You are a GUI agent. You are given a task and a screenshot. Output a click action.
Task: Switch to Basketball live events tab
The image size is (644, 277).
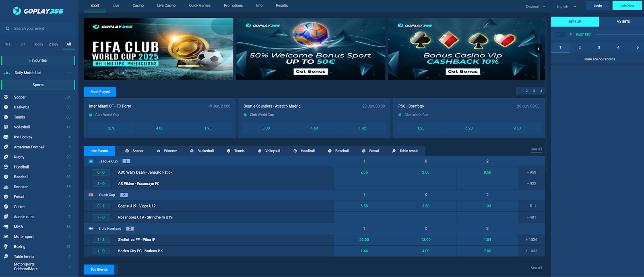point(202,151)
